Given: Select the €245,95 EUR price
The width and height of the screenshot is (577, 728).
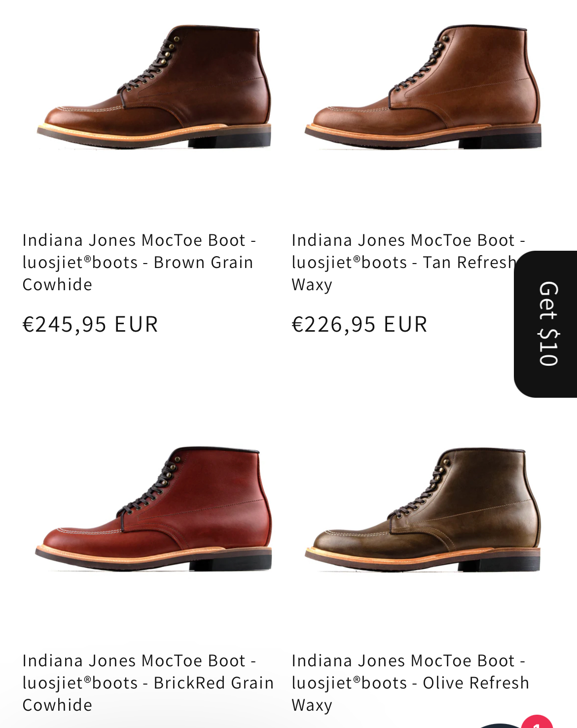Looking at the screenshot, I should pos(90,324).
